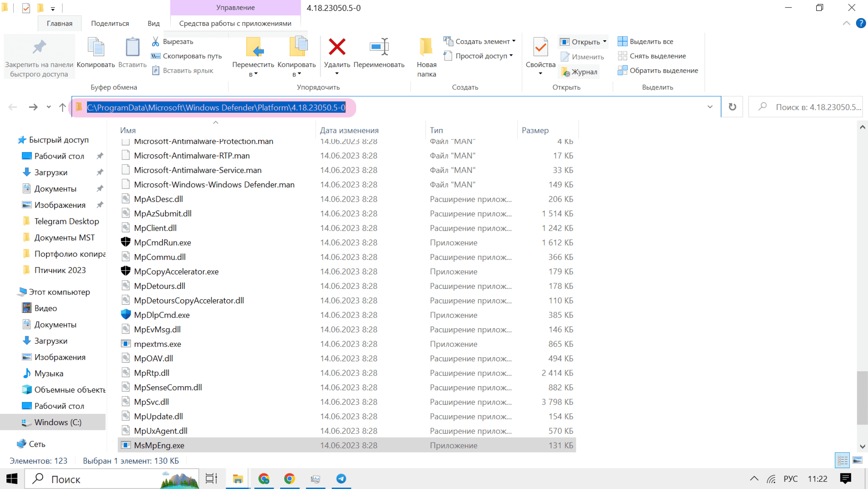
Task: Collapse the ribbon with the chevron arrow
Action: click(847, 23)
